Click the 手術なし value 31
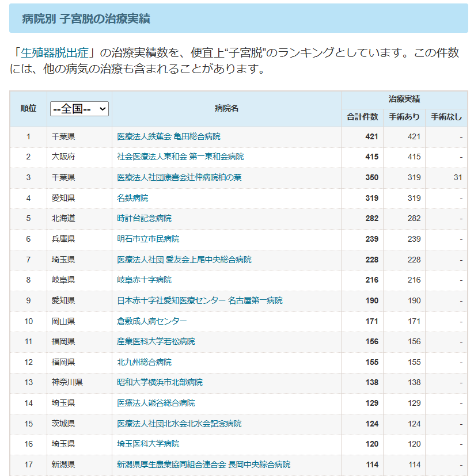This screenshot has width=474, height=476. pos(458,177)
